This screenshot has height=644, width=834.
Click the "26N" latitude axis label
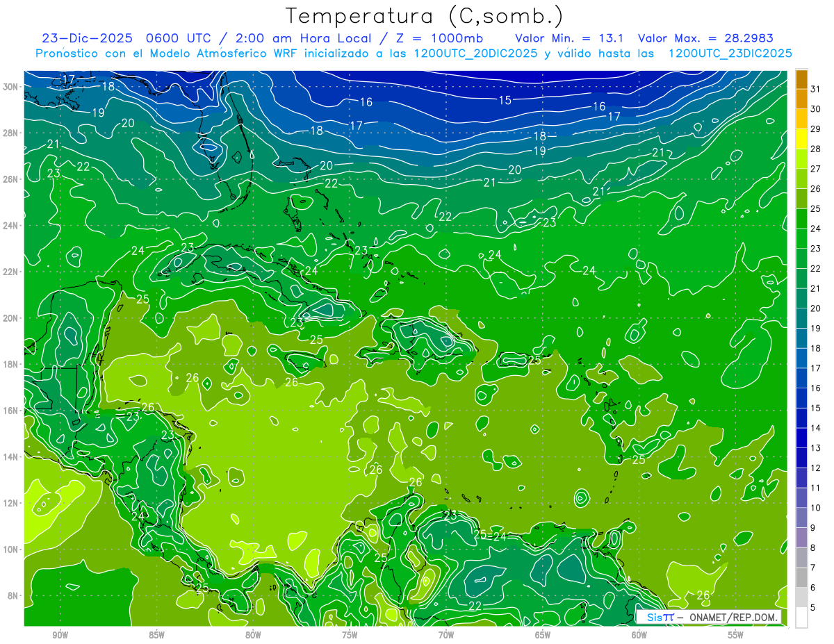coord(12,179)
